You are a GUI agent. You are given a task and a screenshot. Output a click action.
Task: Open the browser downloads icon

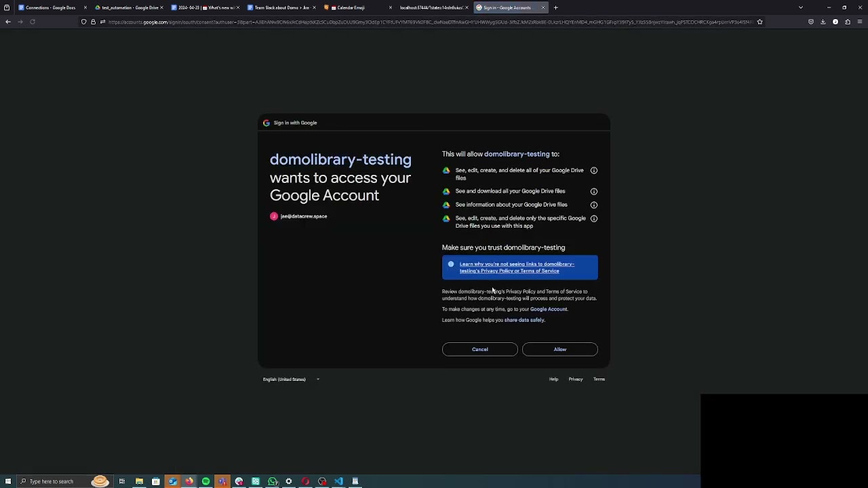pyautogui.click(x=823, y=22)
